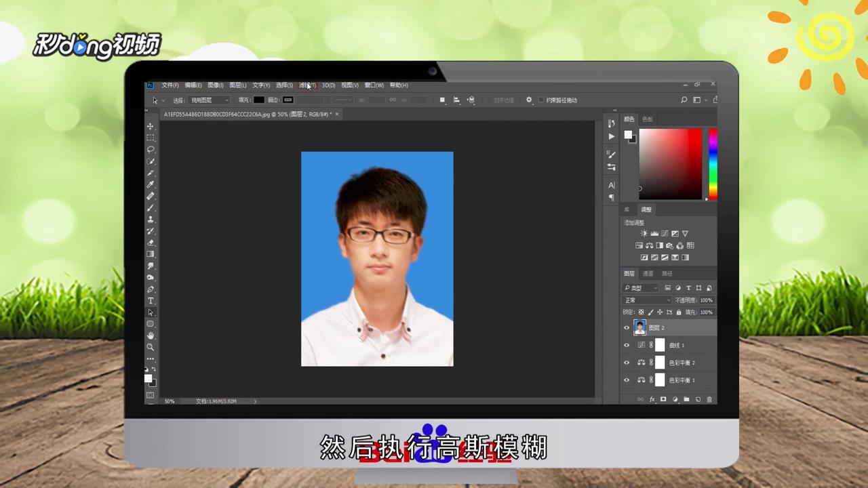Add a Photo Filter adjustment
The width and height of the screenshot is (868, 488).
[670, 245]
